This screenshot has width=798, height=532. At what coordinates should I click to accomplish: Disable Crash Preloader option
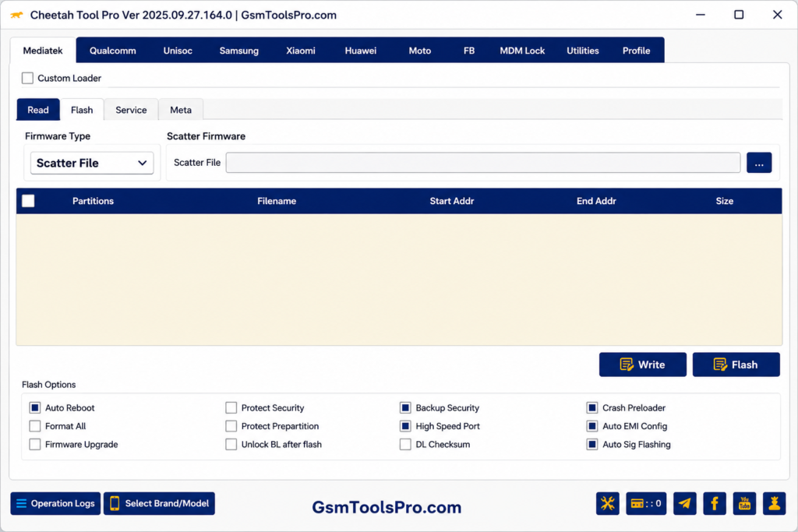(592, 408)
